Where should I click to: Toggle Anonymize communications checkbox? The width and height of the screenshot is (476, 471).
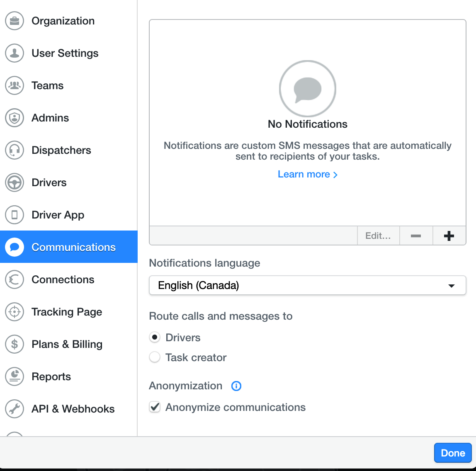tap(155, 407)
